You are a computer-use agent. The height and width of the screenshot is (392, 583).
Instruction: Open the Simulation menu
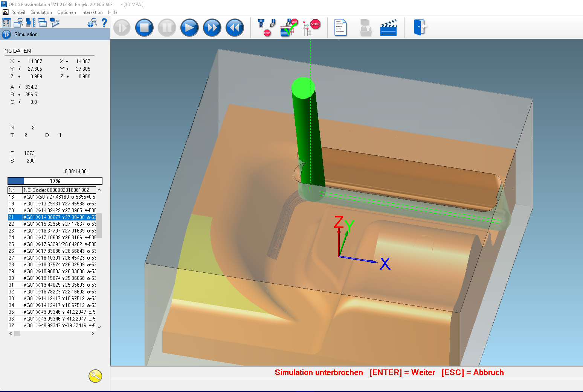click(41, 12)
